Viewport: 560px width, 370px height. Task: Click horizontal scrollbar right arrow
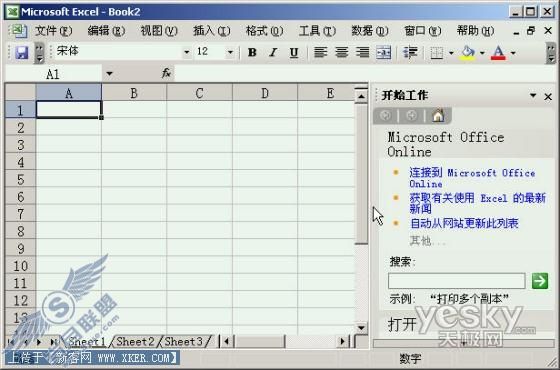(343, 342)
